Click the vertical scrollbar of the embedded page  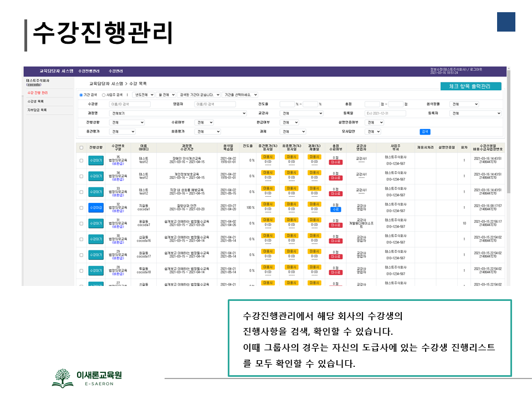pyautogui.click(x=508, y=132)
